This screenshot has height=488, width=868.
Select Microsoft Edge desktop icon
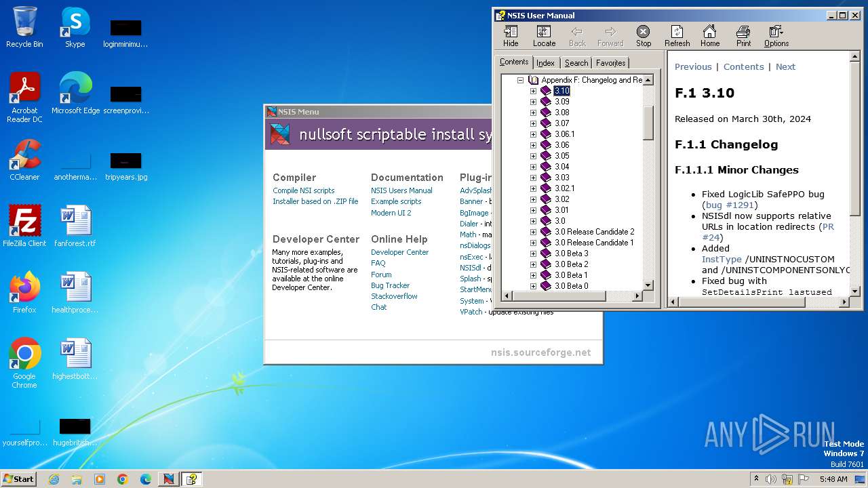[75, 94]
